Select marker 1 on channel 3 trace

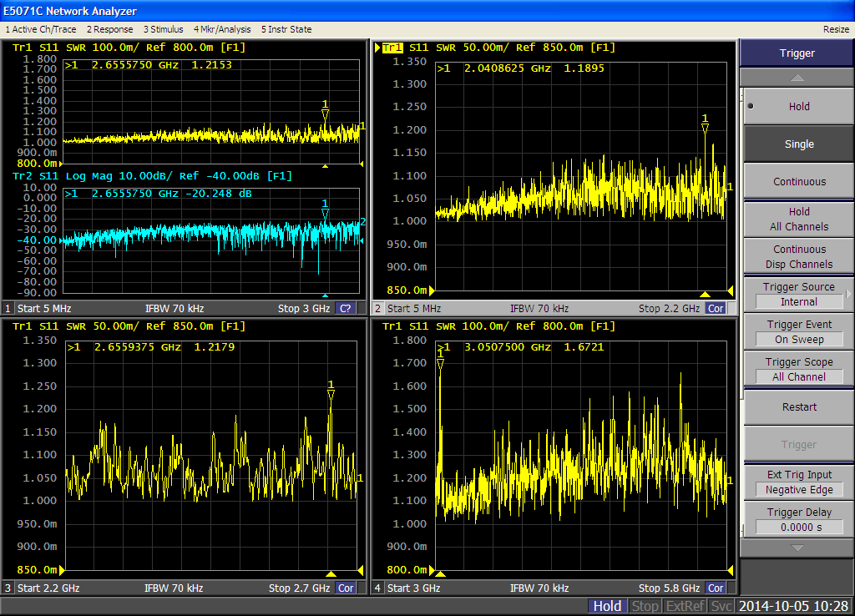point(331,395)
